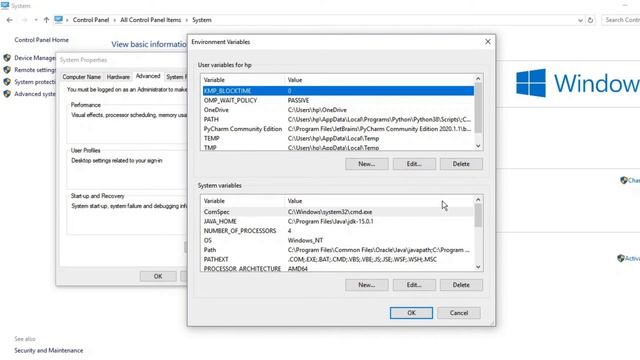Switch to Computer Name tab
Viewport: 640px width, 360px height.
[81, 77]
